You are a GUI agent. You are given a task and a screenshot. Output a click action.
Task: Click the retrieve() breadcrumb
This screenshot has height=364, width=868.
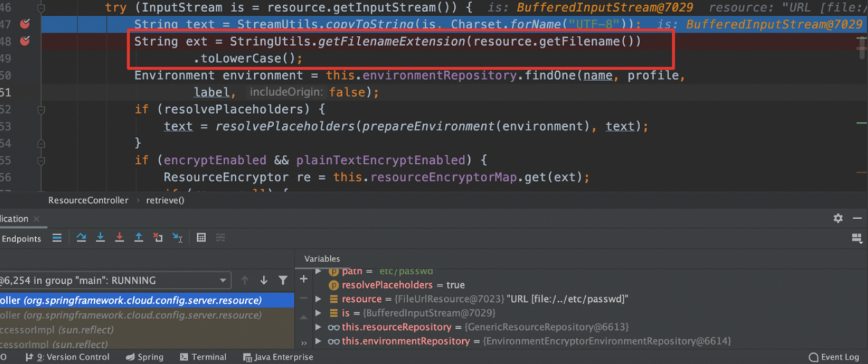(165, 200)
